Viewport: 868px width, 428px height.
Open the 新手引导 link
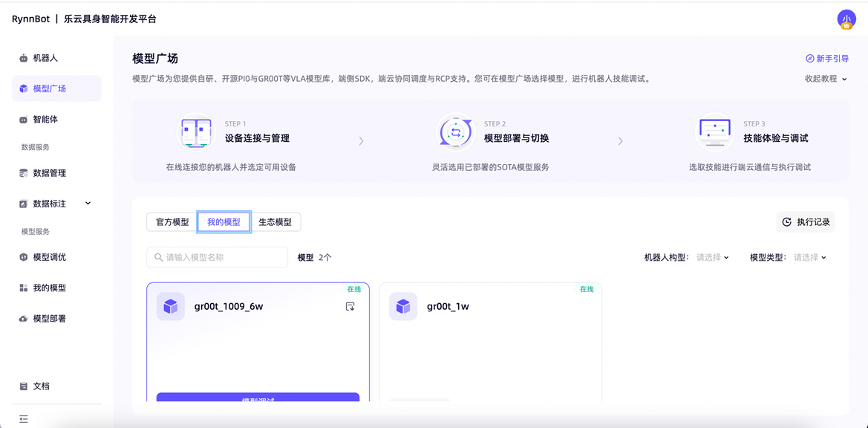pyautogui.click(x=826, y=58)
